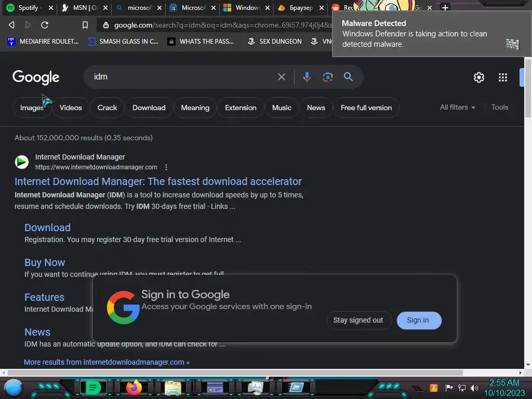Click the padlock icon in the address bar
The height and width of the screenshot is (399, 532).
click(x=106, y=25)
